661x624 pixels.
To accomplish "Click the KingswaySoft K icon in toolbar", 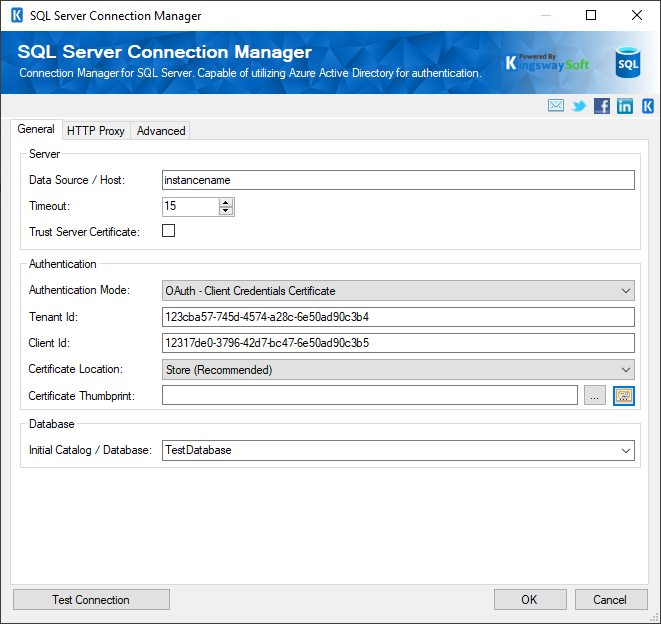I will click(x=648, y=106).
